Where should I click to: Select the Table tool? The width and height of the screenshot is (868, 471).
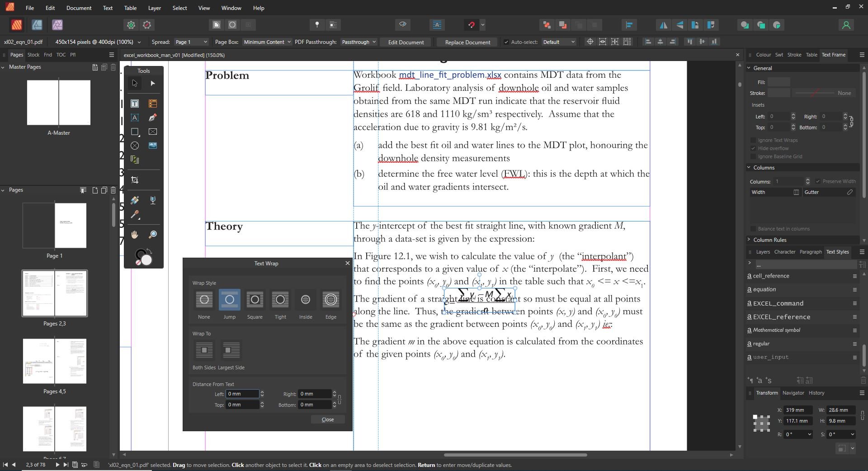click(153, 104)
